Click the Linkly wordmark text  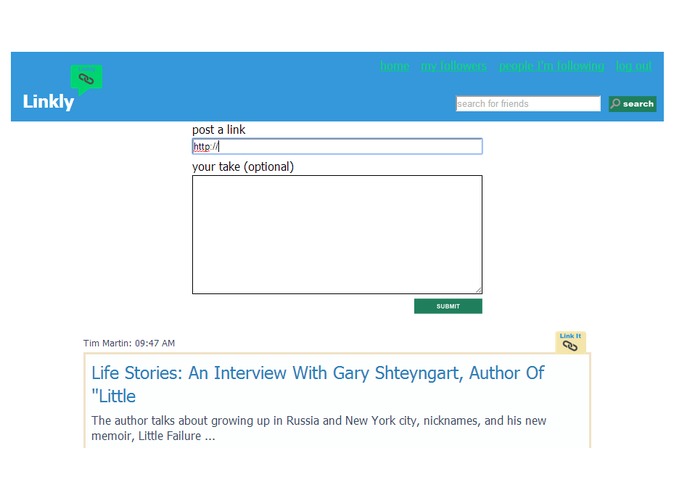[48, 102]
